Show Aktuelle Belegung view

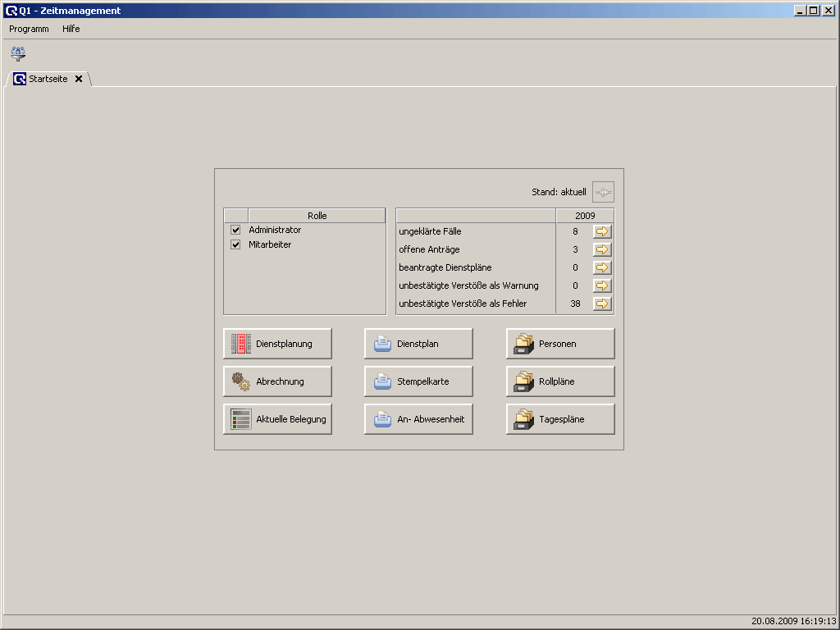277,419
